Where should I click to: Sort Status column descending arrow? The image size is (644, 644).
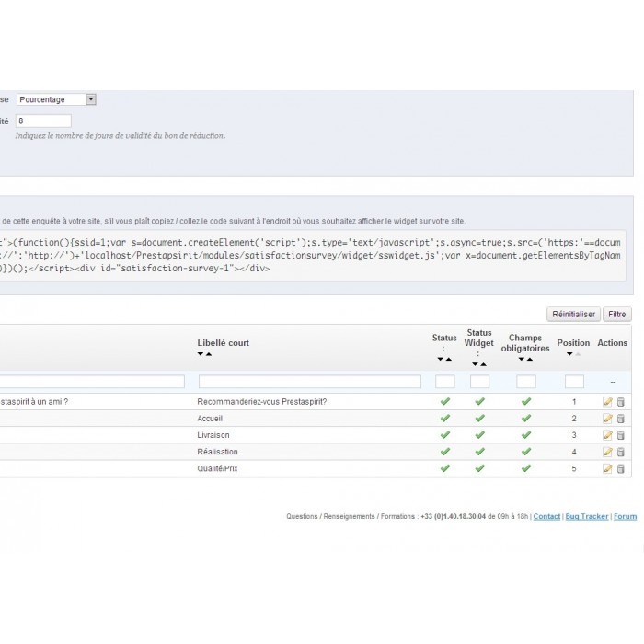coord(441,359)
